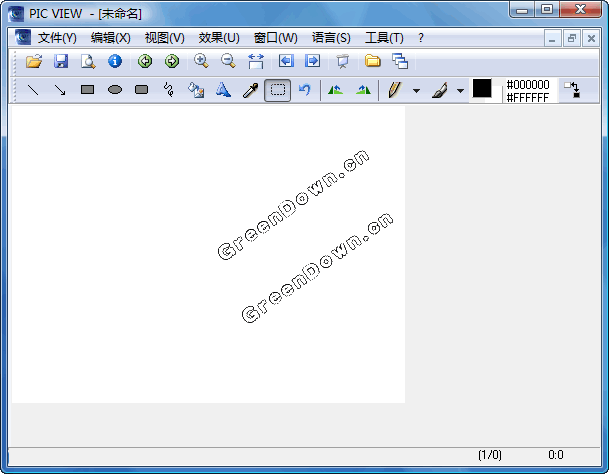
Task: Open the 效果(U) menu
Action: [219, 38]
